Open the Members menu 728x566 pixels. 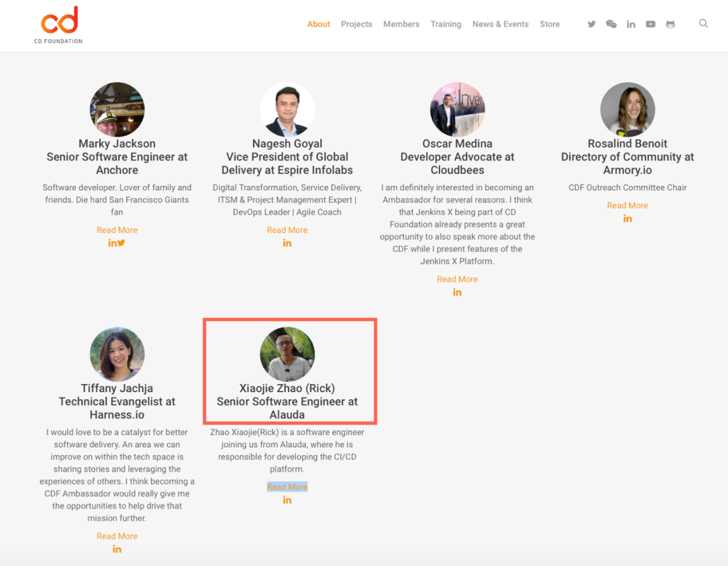click(x=401, y=24)
